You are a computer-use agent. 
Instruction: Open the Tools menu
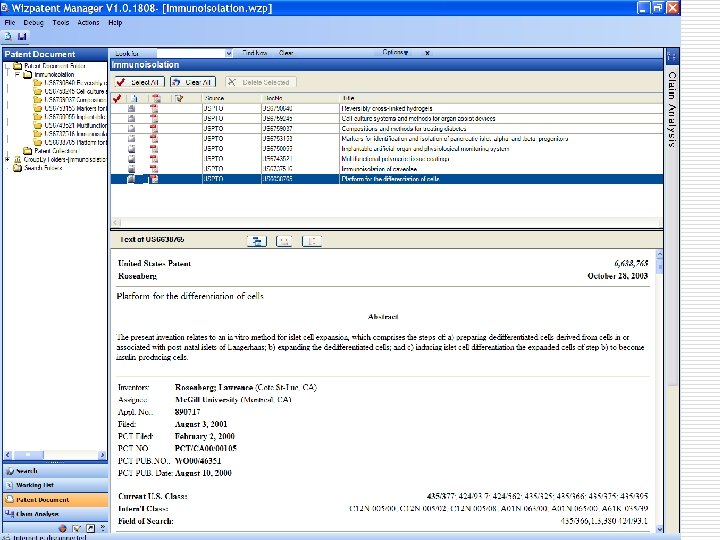(61, 22)
